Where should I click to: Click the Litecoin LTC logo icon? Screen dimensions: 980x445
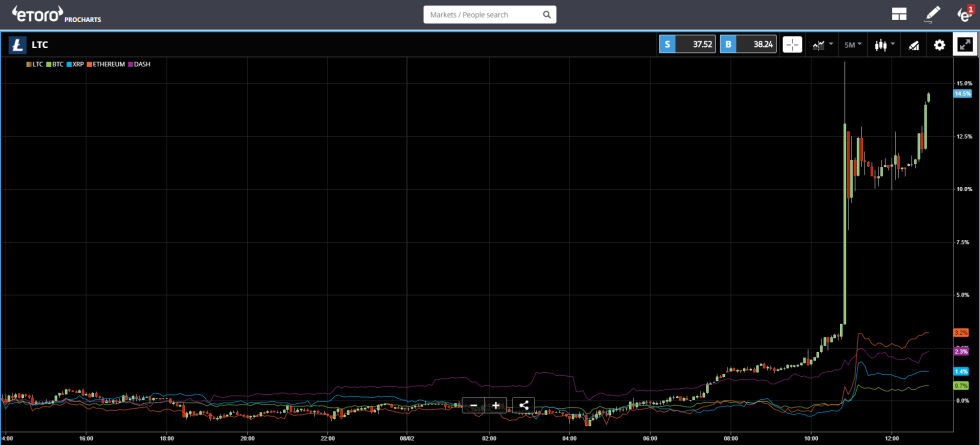coord(17,44)
